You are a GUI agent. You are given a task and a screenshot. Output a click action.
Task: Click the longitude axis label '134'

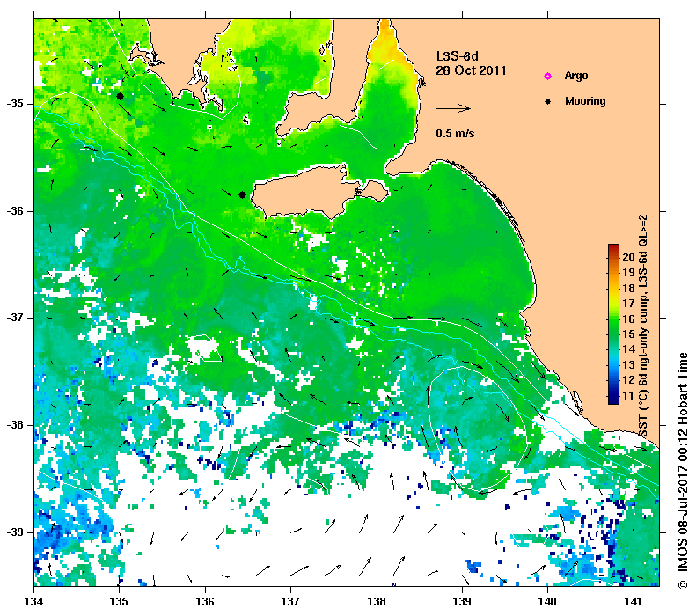pyautogui.click(x=33, y=602)
